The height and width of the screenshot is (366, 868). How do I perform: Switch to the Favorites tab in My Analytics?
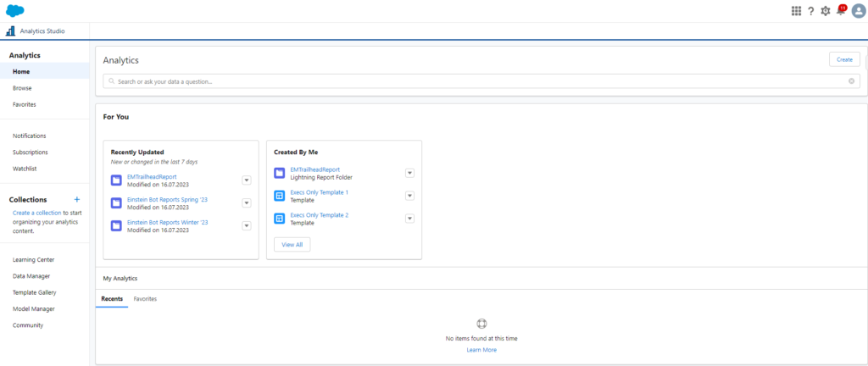click(145, 299)
